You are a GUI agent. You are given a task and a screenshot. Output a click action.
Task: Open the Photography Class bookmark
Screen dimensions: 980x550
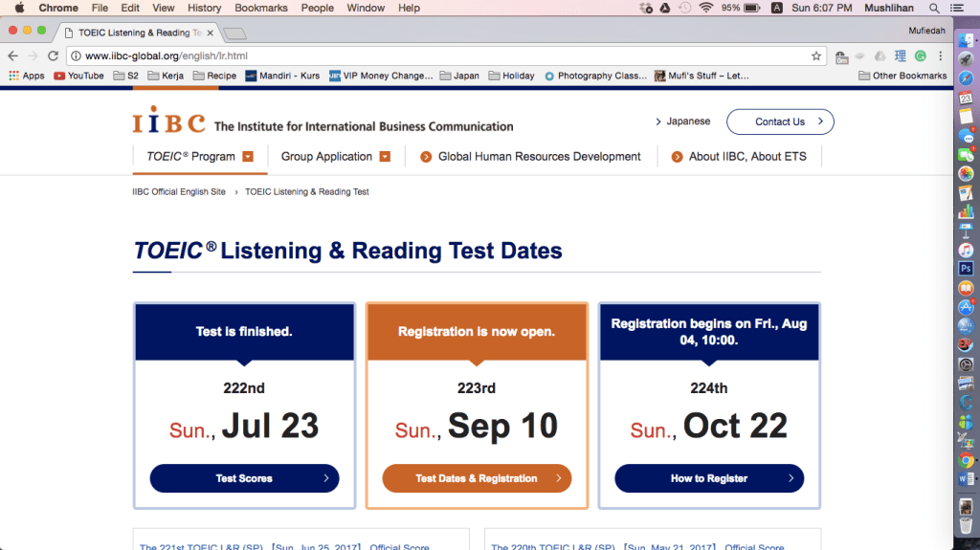[x=595, y=76]
